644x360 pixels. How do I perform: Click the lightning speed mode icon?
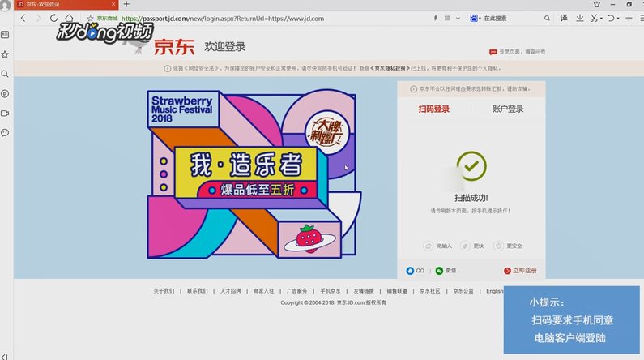pos(435,18)
